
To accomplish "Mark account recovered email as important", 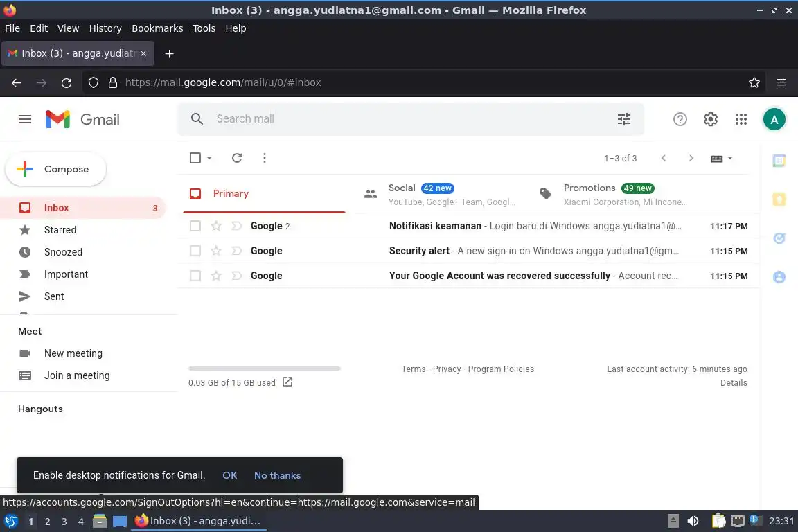I will click(x=237, y=276).
